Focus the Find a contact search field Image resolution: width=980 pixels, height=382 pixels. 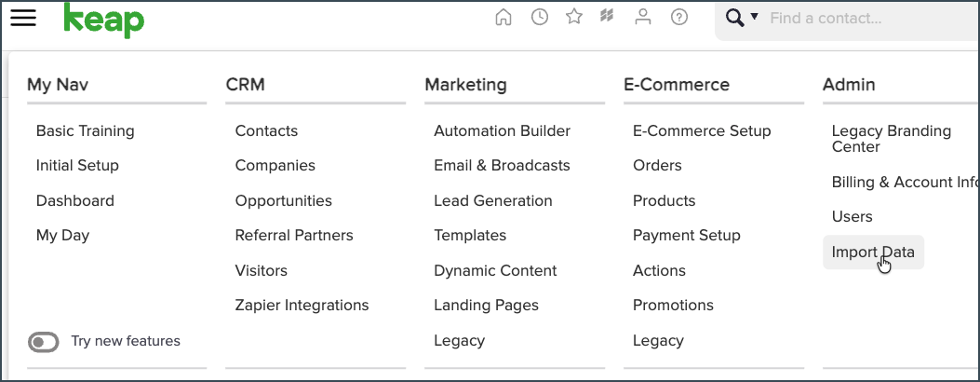[872, 18]
